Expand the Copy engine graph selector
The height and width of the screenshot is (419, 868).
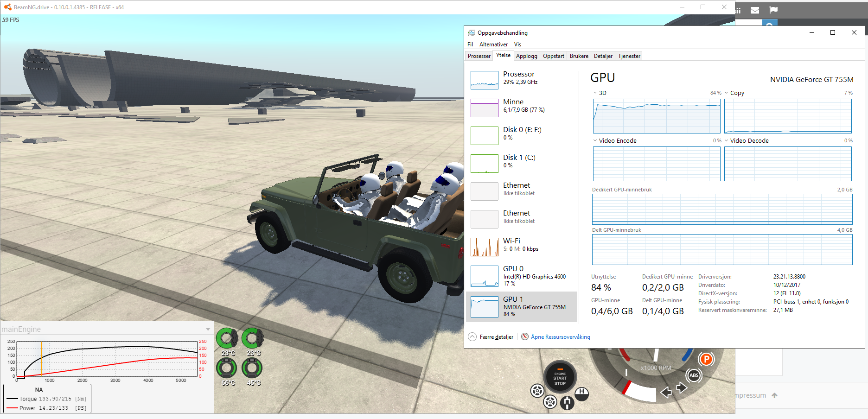point(726,93)
